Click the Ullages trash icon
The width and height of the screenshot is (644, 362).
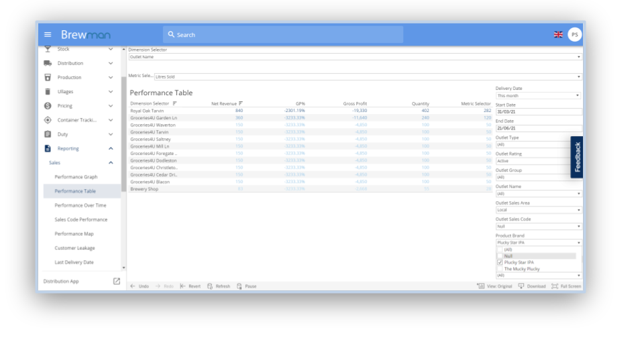click(x=48, y=92)
